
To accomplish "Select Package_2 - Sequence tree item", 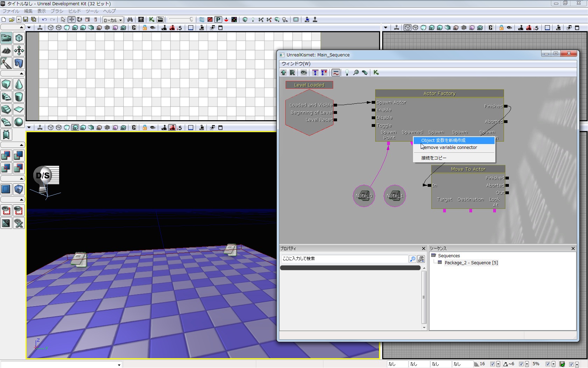I will (x=471, y=263).
